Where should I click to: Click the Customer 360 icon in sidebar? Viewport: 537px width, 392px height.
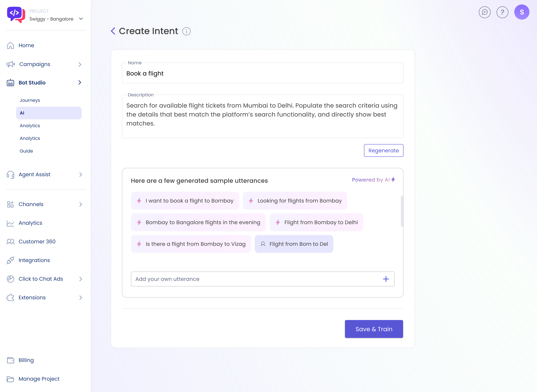point(10,242)
